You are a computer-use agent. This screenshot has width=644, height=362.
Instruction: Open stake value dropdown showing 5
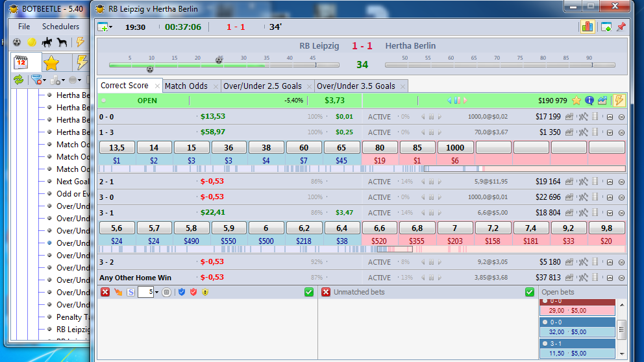click(x=156, y=293)
